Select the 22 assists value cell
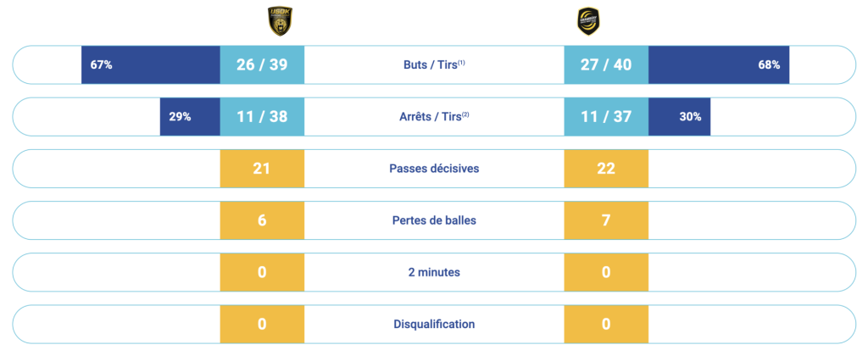868x356 pixels. [x=606, y=169]
